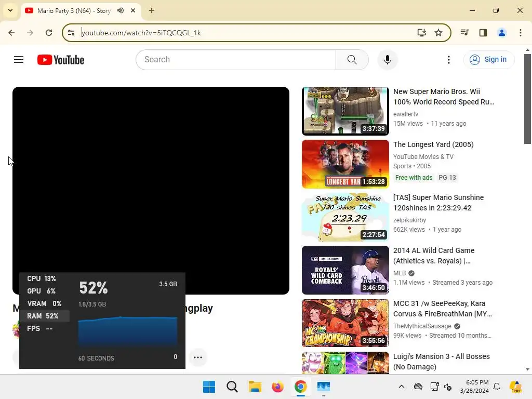This screenshot has height=399, width=532.
Task: Select GPU 6% in performance overlay
Action: pyautogui.click(x=41, y=291)
